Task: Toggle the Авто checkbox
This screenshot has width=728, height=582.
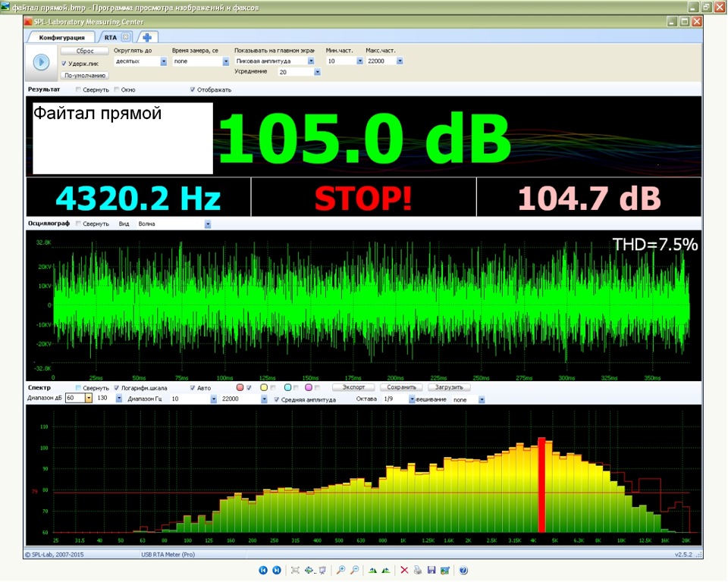Action: click(x=192, y=388)
